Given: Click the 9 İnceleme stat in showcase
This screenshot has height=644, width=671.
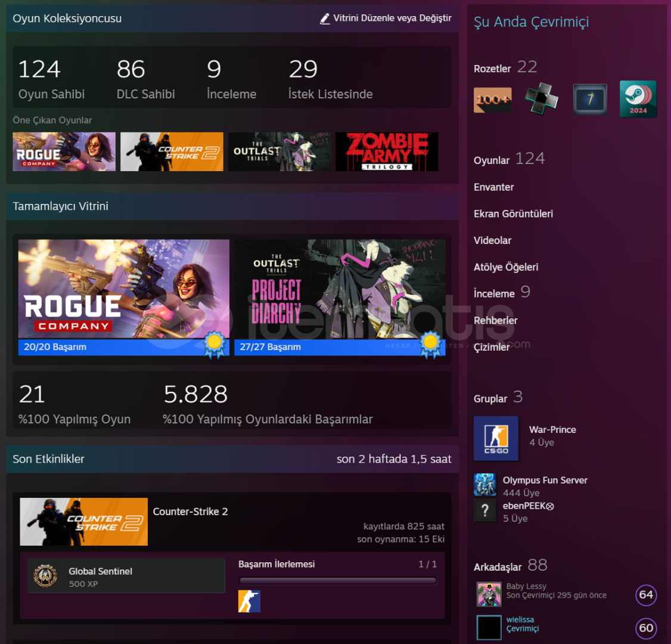Looking at the screenshot, I should (x=231, y=79).
